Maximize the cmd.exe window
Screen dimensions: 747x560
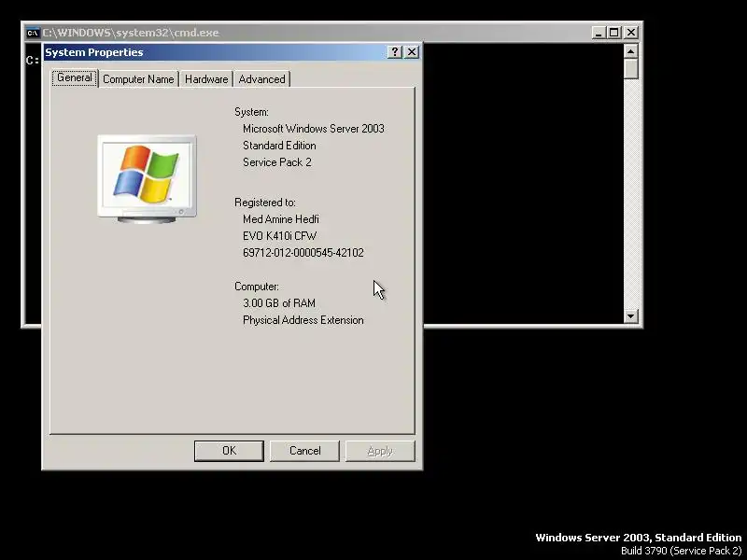[x=614, y=33]
